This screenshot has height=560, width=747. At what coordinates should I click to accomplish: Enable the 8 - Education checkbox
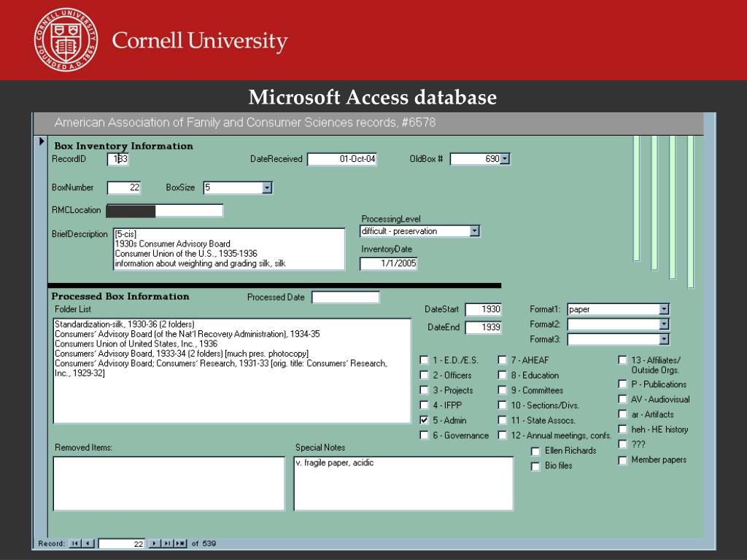502,376
